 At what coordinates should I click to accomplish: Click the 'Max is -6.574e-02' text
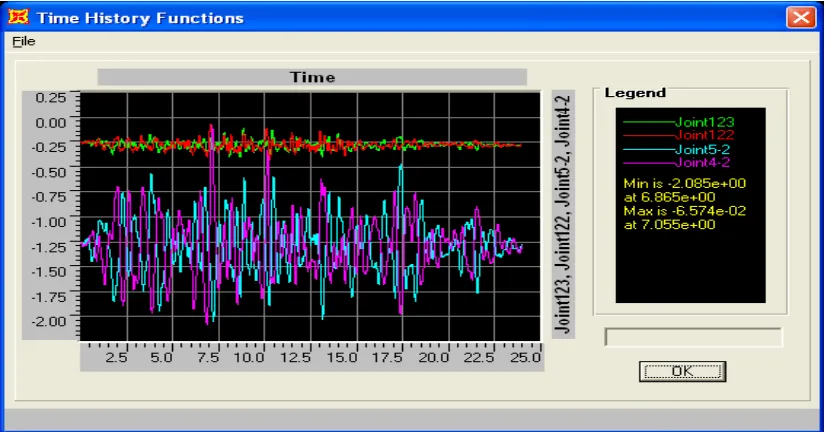684,211
